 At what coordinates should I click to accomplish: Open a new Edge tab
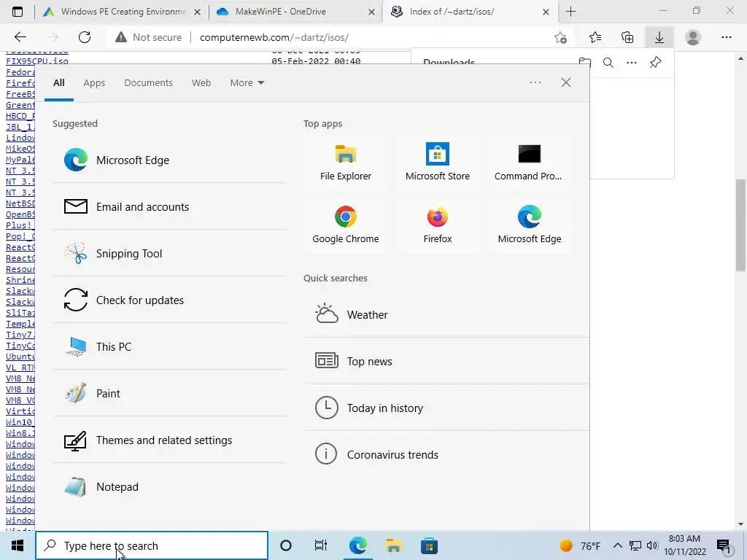tap(570, 12)
